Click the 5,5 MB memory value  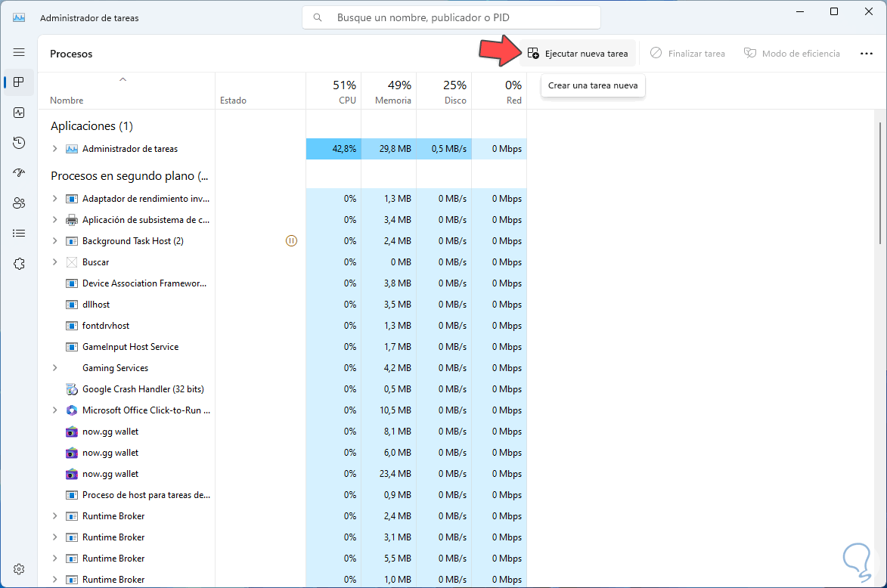click(x=397, y=559)
